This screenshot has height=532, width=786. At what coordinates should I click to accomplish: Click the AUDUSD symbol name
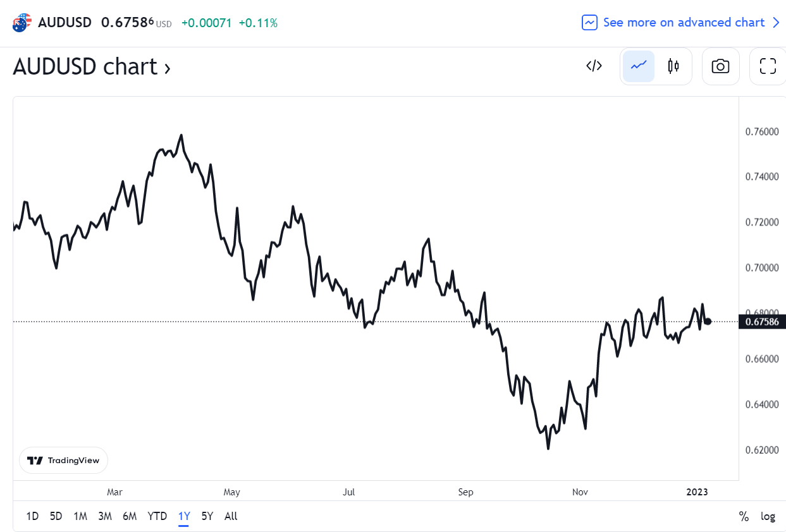click(x=64, y=23)
